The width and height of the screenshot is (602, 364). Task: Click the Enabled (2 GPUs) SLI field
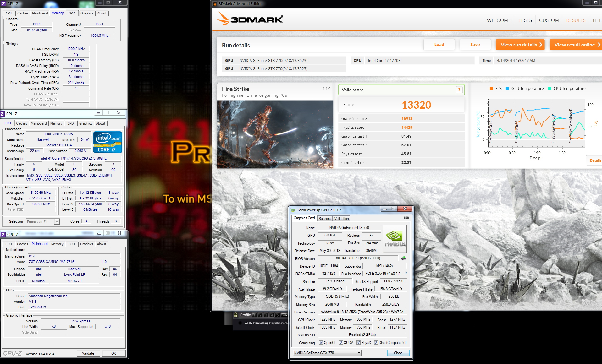pyautogui.click(x=362, y=335)
